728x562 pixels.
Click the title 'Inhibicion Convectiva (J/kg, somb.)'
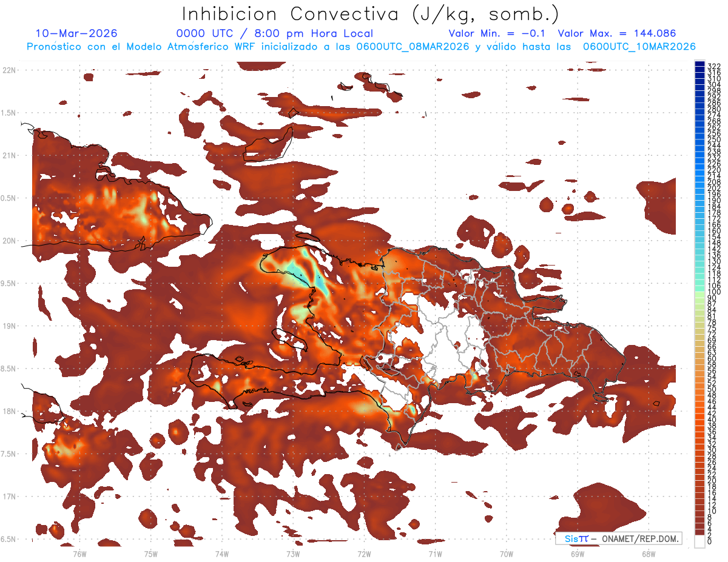370,14
